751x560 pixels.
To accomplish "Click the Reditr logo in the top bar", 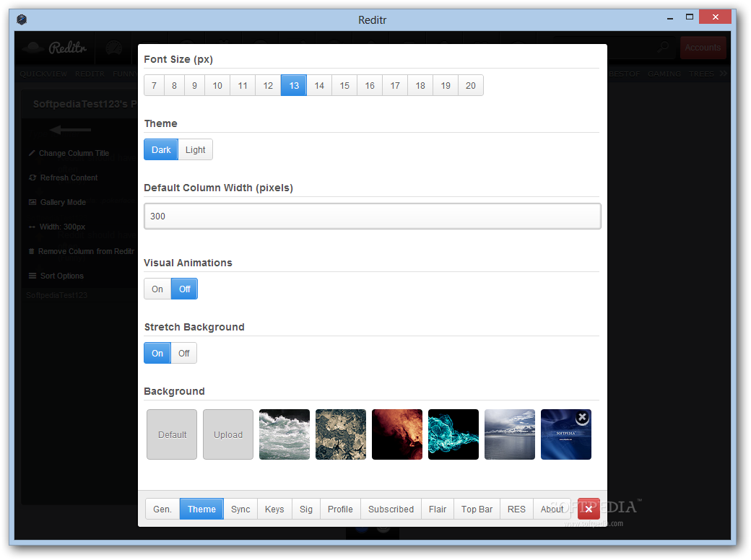I will coord(56,48).
